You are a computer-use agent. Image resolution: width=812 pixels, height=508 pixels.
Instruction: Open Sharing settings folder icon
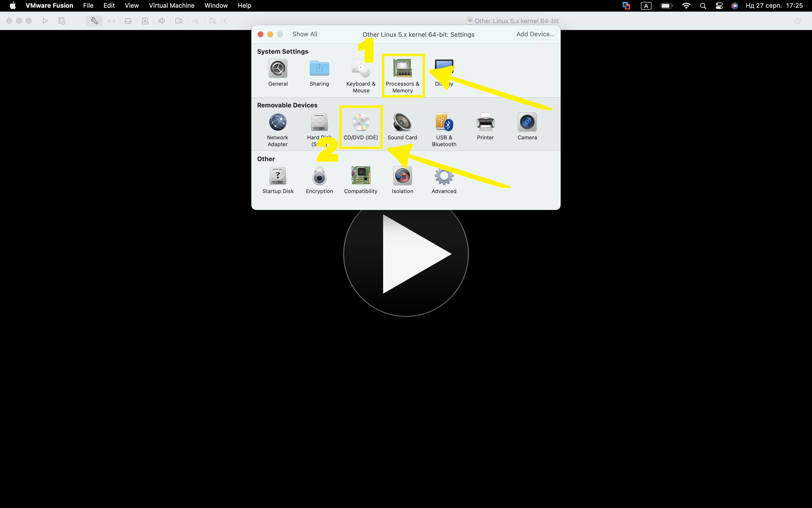point(319,68)
